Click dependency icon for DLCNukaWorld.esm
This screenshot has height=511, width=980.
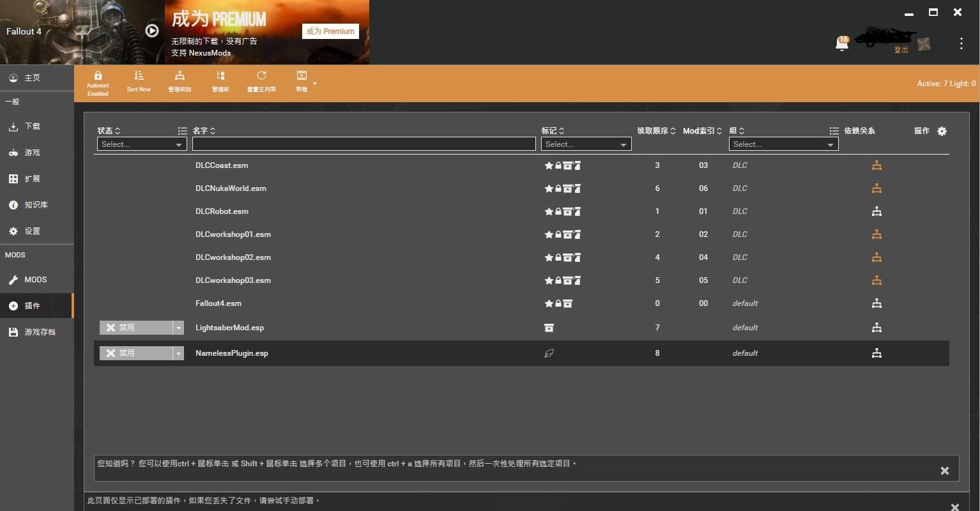877,188
